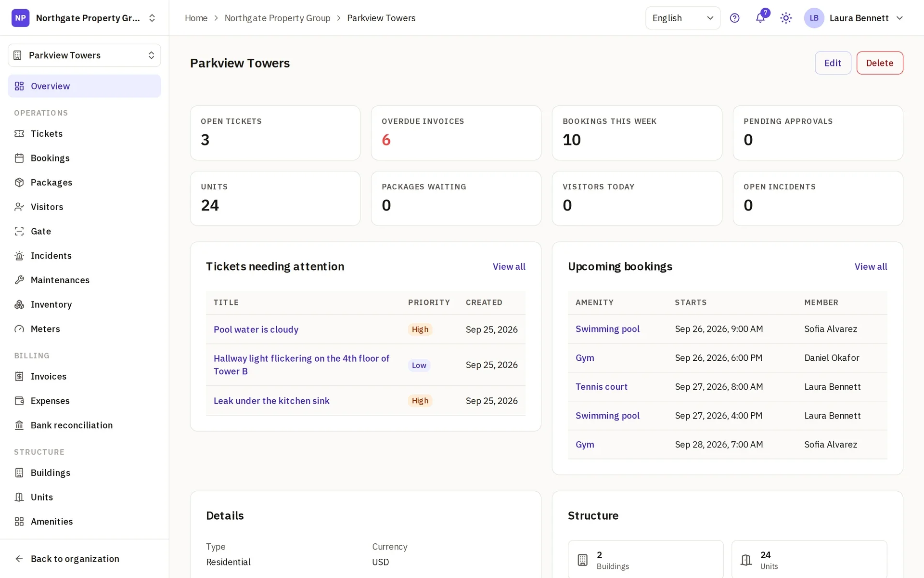Image resolution: width=924 pixels, height=578 pixels.
Task: Open notifications bell with 7 badge
Action: 760,18
